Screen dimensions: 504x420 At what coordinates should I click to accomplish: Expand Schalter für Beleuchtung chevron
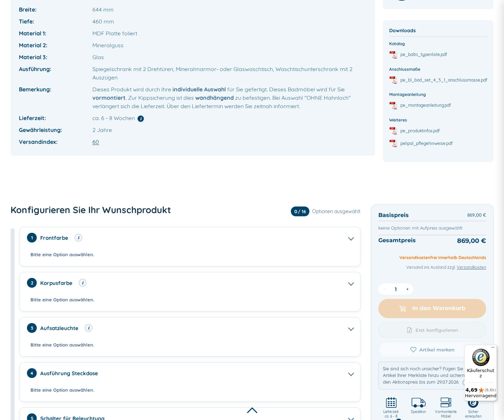point(351,418)
